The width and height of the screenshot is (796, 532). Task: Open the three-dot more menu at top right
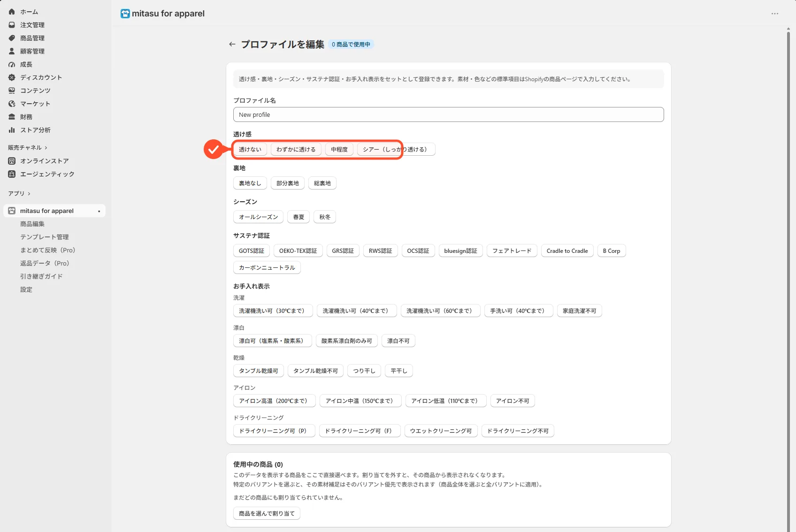[775, 14]
